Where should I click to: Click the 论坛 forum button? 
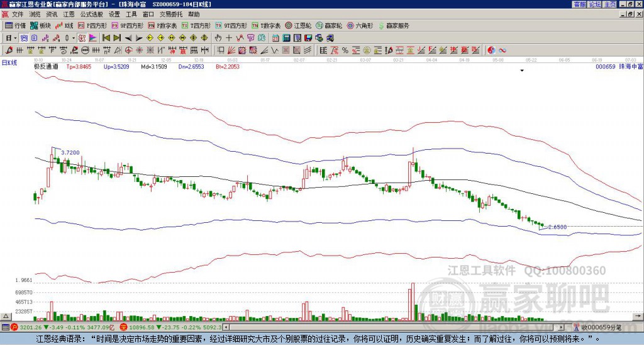(595, 4)
